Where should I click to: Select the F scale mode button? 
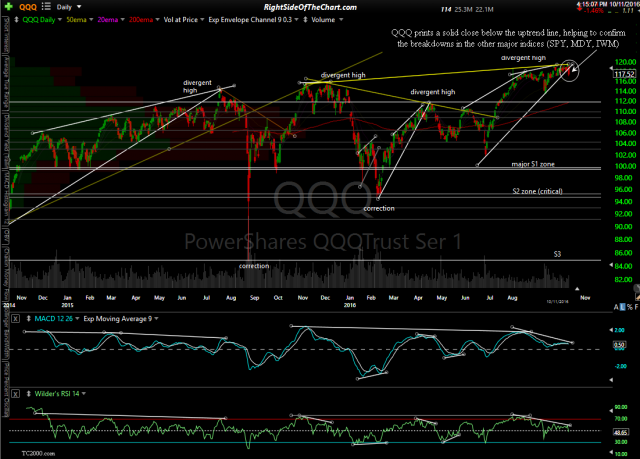pos(636,307)
